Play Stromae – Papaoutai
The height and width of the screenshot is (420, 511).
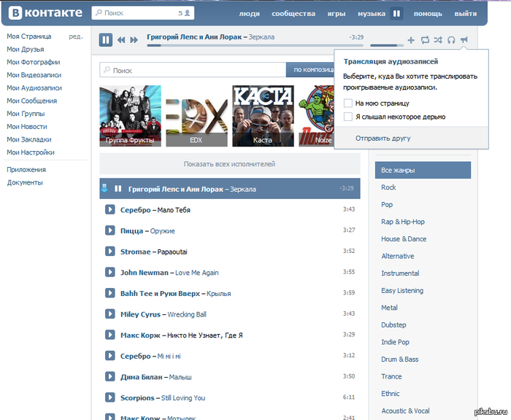coord(109,251)
